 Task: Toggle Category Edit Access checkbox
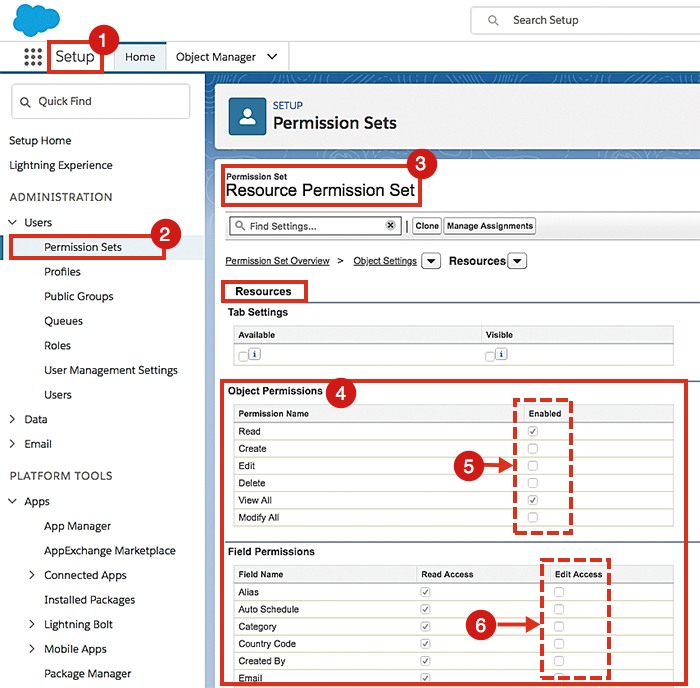click(x=558, y=626)
